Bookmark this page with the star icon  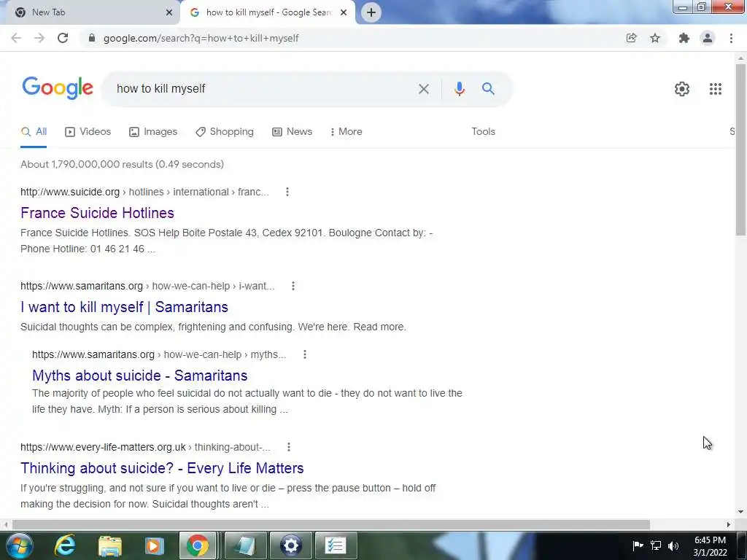pos(655,38)
